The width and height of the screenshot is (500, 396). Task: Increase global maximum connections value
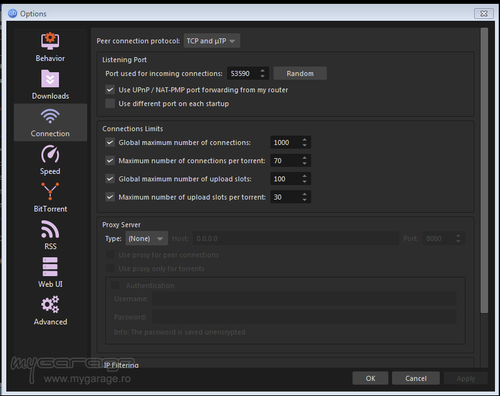(304, 139)
